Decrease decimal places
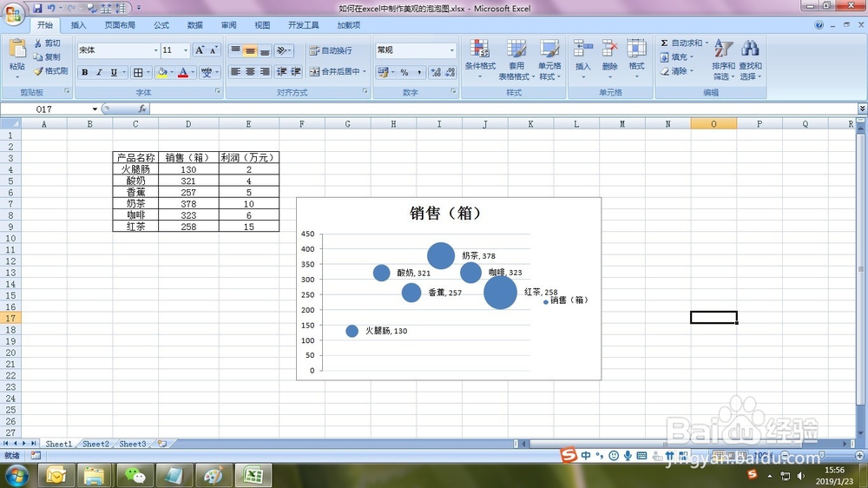 click(450, 72)
